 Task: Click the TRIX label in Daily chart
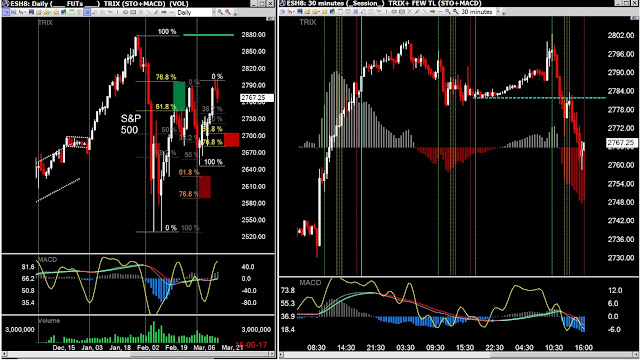coord(45,22)
